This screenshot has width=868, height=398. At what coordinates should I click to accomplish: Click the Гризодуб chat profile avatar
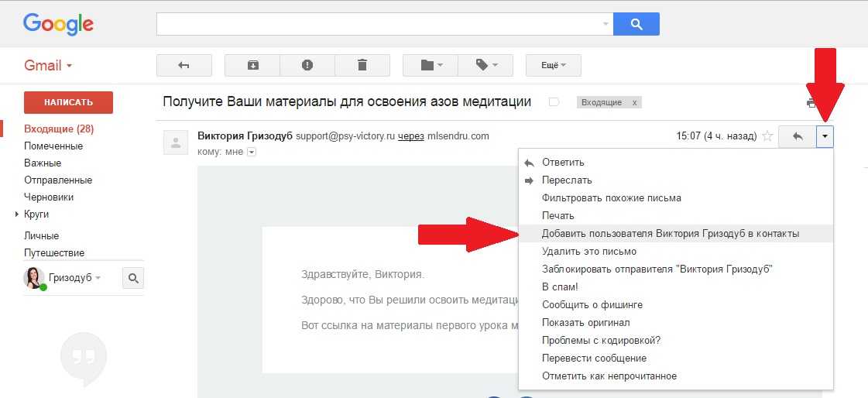tap(34, 278)
